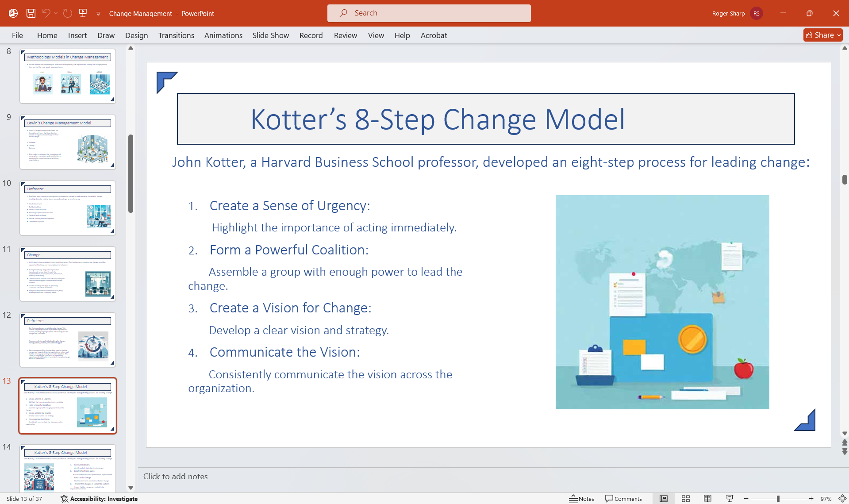The image size is (849, 504).
Task: Open the Record tab
Action: 311,35
